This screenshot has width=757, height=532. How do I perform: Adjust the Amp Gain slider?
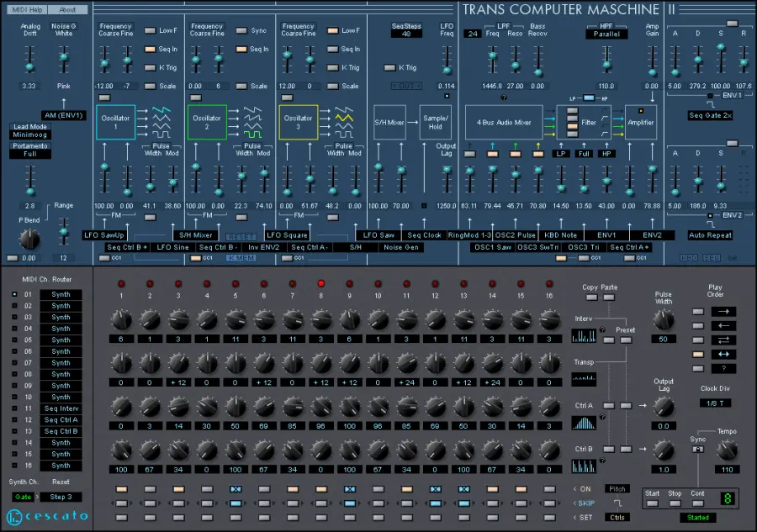point(652,60)
